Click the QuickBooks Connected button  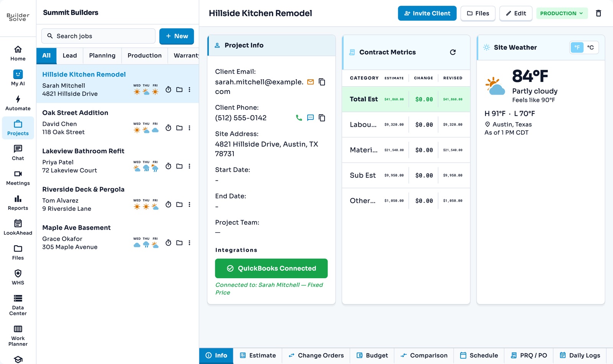[271, 268]
